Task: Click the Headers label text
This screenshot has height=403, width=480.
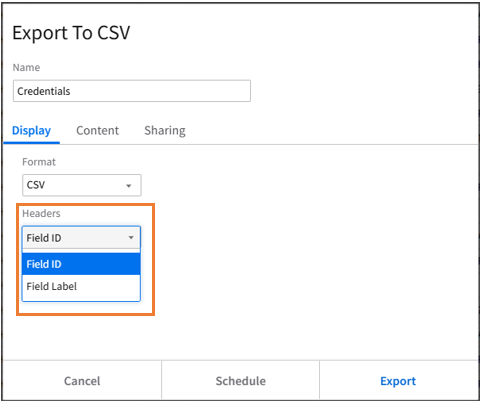Action: [41, 213]
